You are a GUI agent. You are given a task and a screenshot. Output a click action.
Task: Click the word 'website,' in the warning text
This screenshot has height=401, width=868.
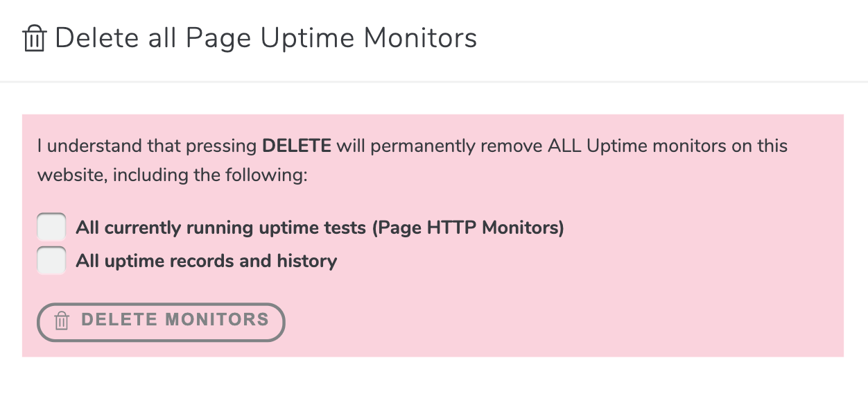click(73, 175)
